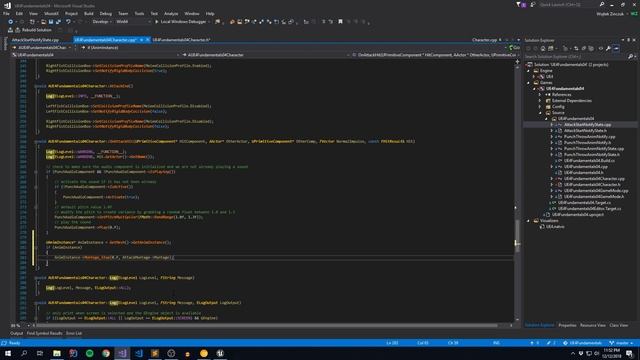This screenshot has width=640, height=360.
Task: Open the solution configuration dropdown (Develop)
Action: [102, 22]
